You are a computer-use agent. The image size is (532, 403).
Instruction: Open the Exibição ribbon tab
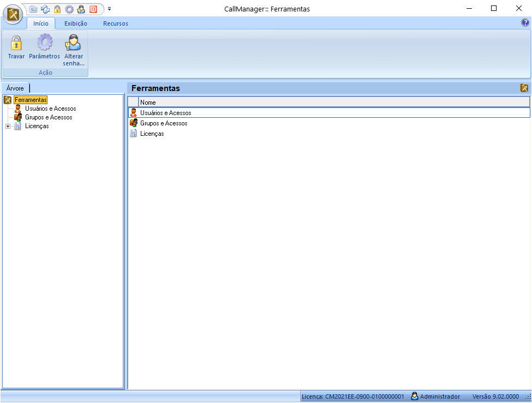[76, 23]
